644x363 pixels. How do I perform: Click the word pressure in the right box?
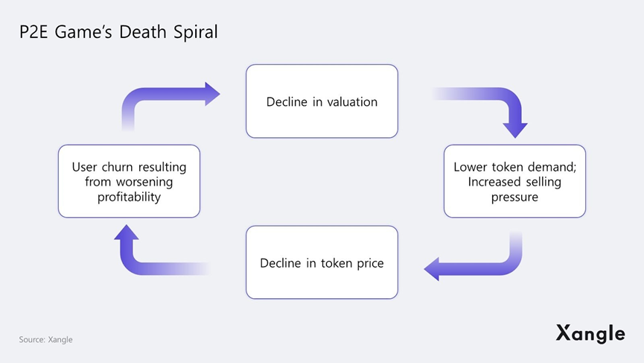514,197
